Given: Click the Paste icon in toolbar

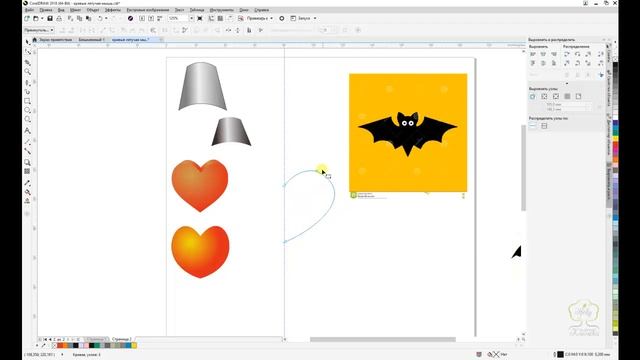Looking at the screenshot, I should coord(89,18).
